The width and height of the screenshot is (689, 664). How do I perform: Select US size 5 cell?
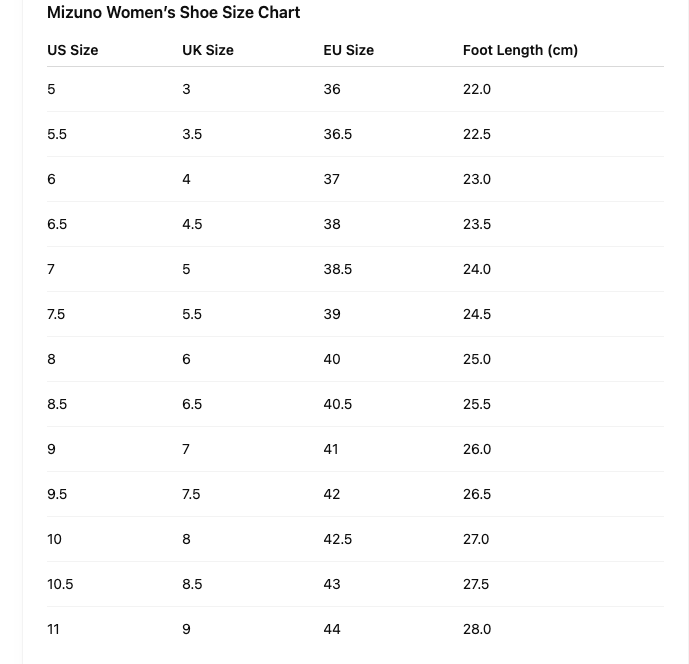51,89
